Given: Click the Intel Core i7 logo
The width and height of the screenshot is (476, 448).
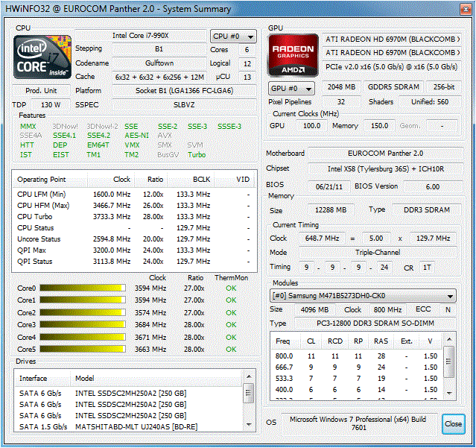Looking at the screenshot, I should click(x=42, y=57).
